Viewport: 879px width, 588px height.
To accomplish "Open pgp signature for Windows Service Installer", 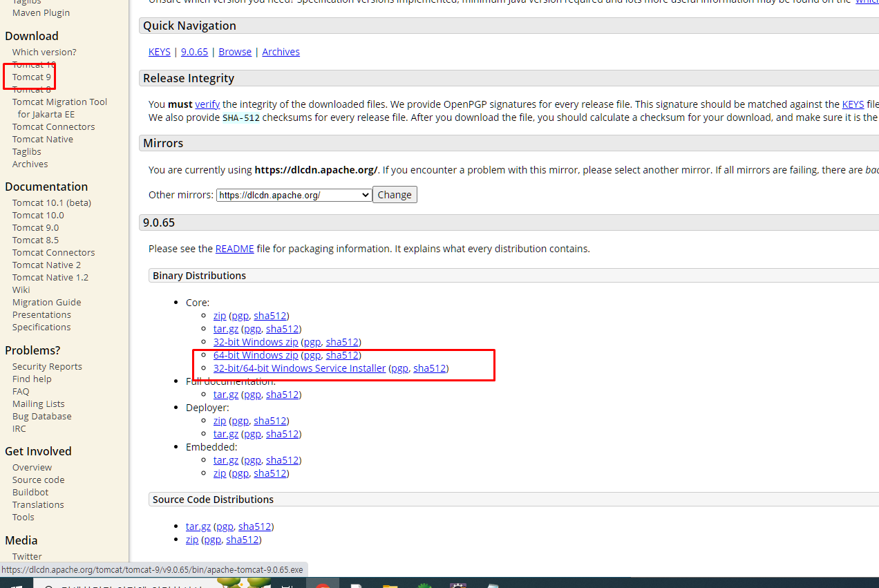I will tap(399, 368).
